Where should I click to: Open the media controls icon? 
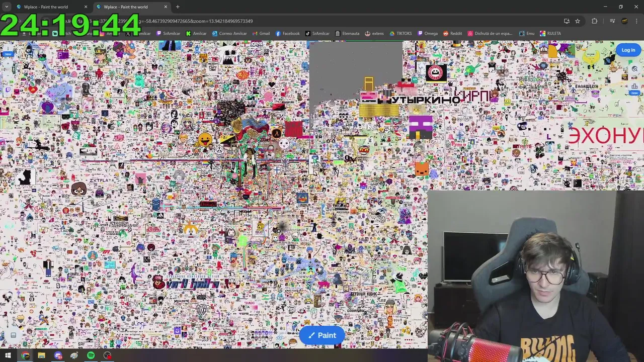(x=612, y=21)
